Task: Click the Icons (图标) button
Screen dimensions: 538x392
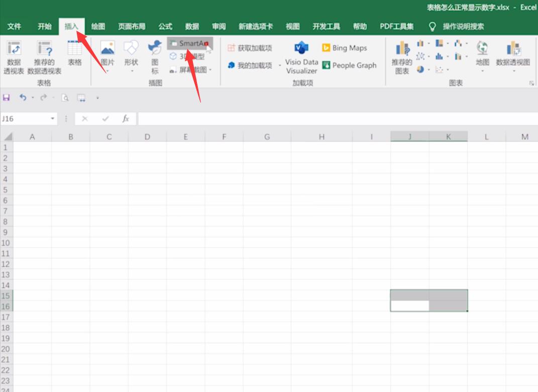Action: [155, 57]
